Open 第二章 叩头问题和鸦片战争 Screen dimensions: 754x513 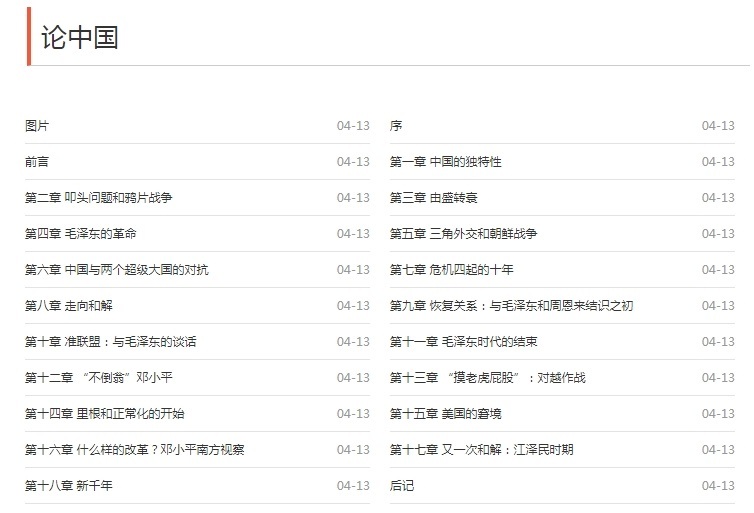point(98,198)
